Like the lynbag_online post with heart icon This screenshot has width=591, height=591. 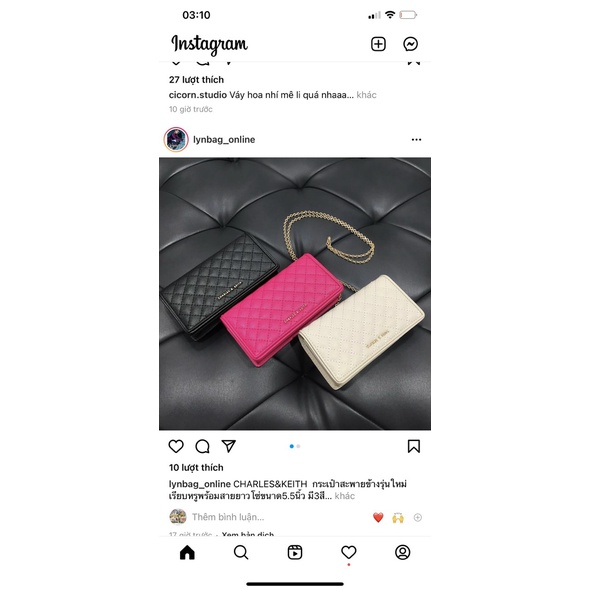point(176,446)
